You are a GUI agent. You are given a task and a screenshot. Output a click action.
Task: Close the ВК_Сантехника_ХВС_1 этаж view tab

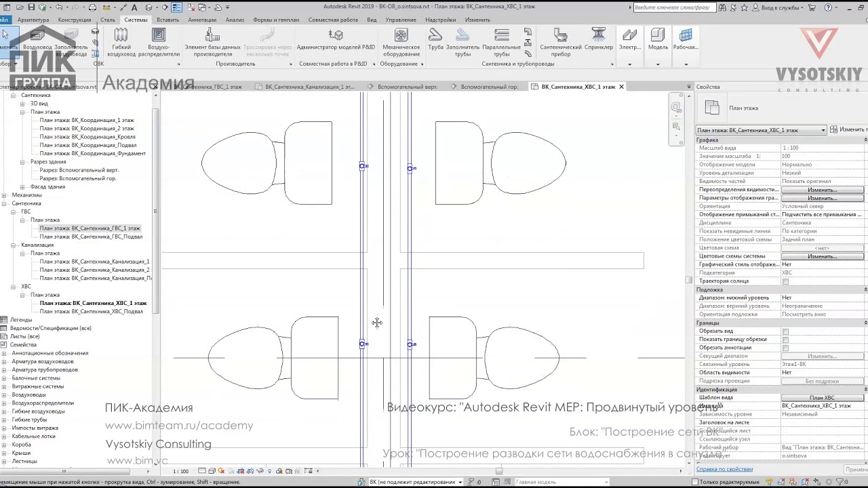point(621,87)
